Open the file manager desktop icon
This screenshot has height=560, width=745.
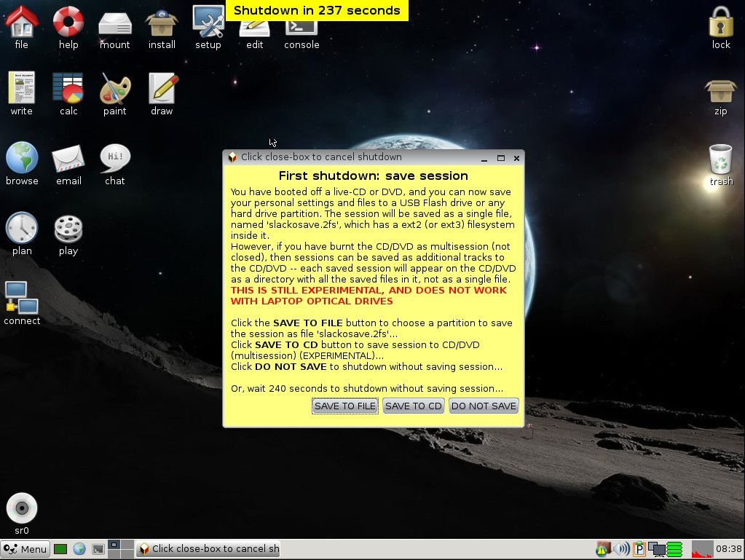point(21,23)
